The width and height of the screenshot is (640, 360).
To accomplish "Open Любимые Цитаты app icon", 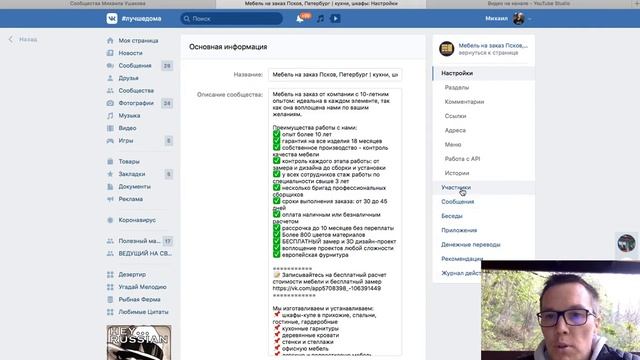I will coord(110,312).
